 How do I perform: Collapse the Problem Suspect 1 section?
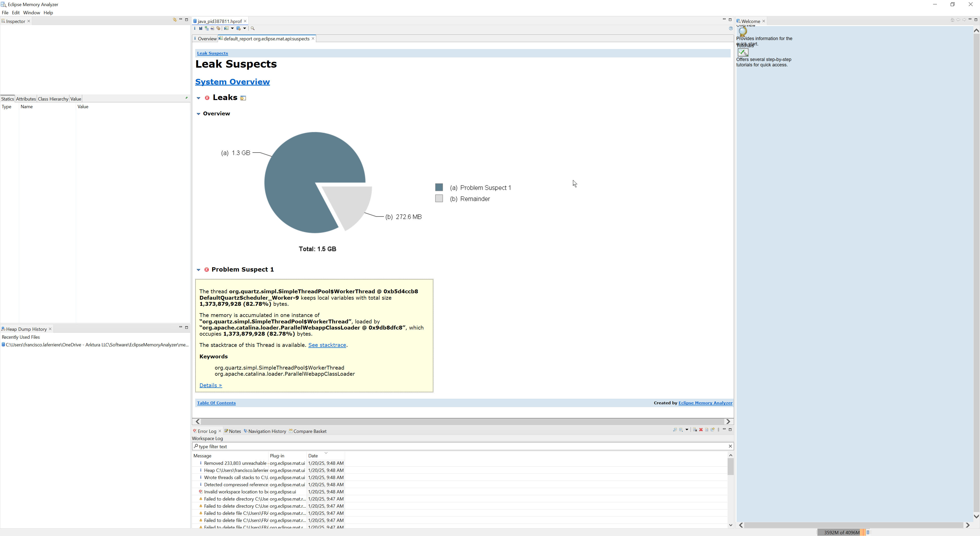point(198,270)
